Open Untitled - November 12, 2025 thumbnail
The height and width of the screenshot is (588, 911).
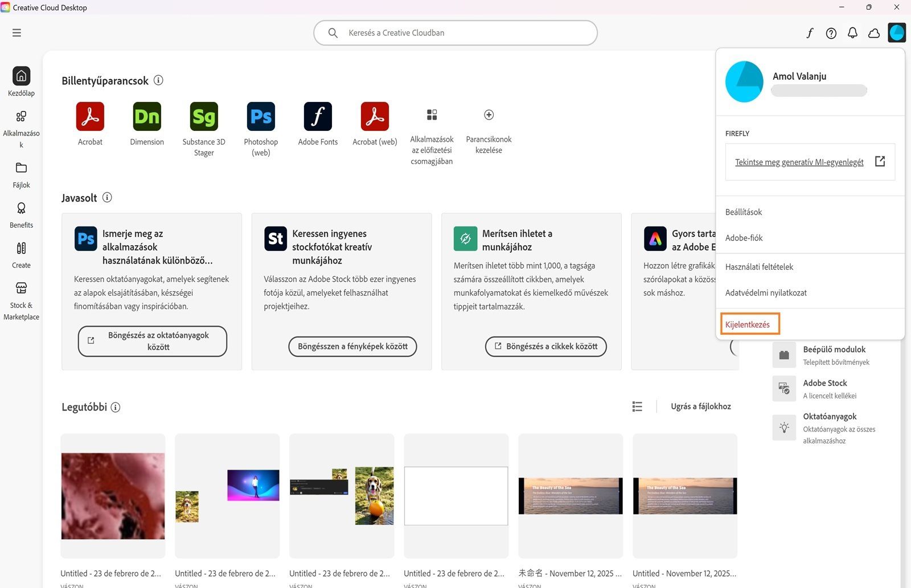tap(685, 496)
